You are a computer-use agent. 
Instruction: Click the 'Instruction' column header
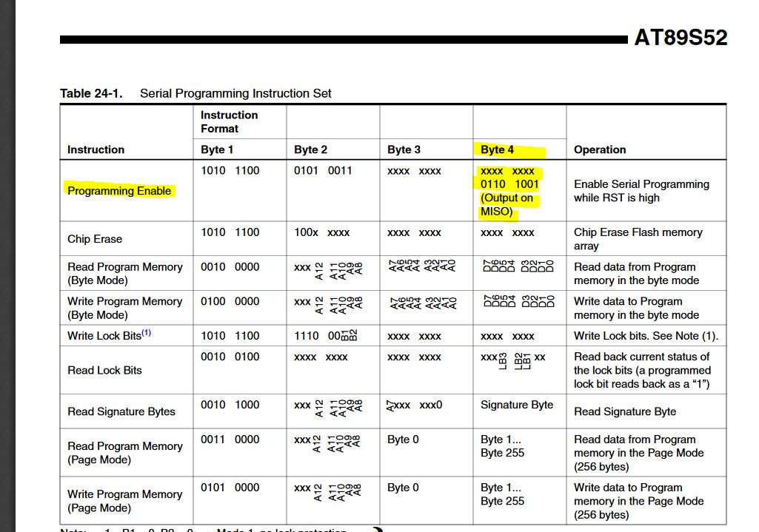click(96, 150)
